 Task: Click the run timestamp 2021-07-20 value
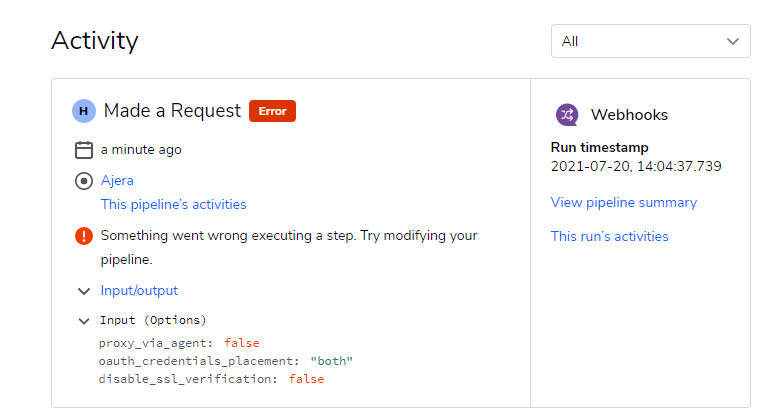[x=636, y=166]
